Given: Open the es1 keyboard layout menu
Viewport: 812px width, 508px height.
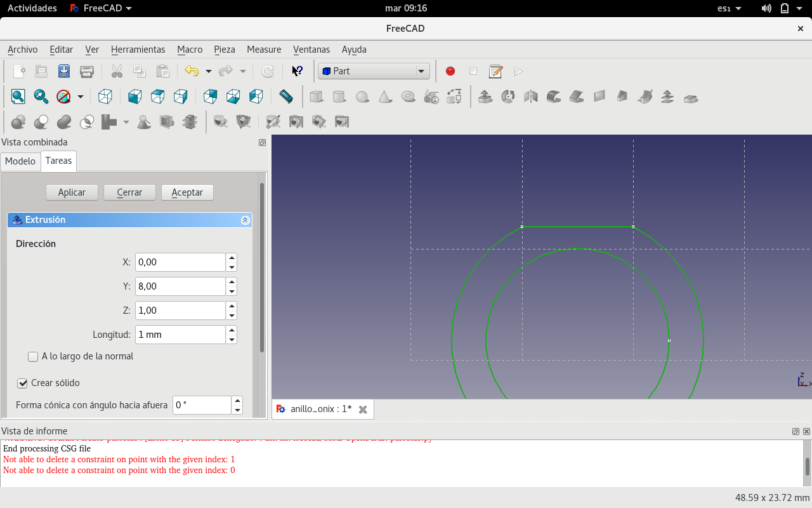Looking at the screenshot, I should pyautogui.click(x=730, y=8).
